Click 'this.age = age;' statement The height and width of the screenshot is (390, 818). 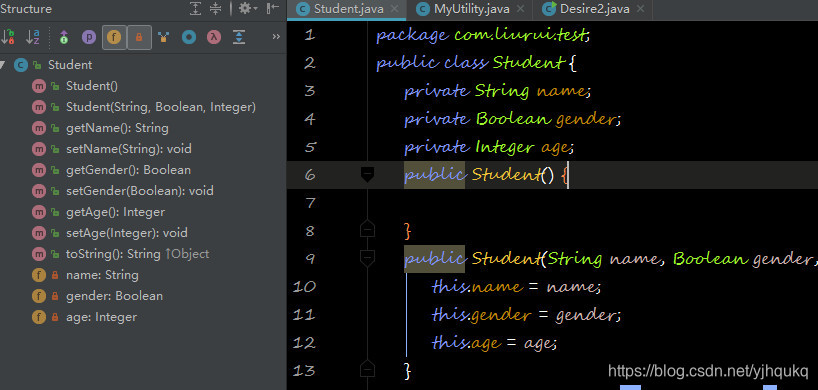(x=495, y=343)
